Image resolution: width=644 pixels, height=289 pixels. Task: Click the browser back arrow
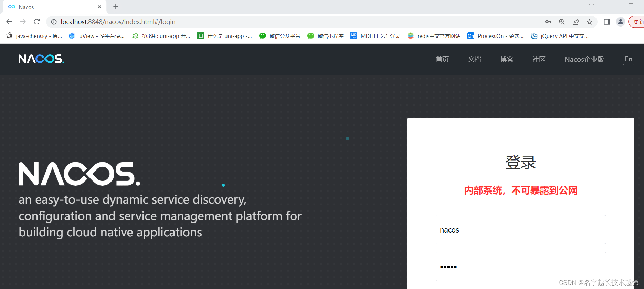(x=9, y=22)
